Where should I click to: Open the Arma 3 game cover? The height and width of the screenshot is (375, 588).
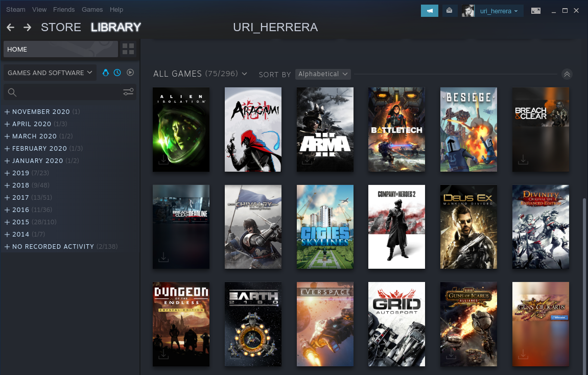click(325, 130)
